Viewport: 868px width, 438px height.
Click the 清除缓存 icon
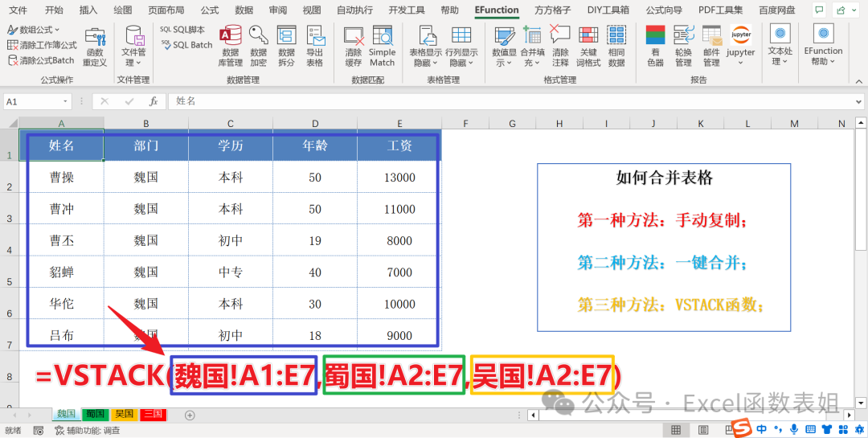click(353, 36)
